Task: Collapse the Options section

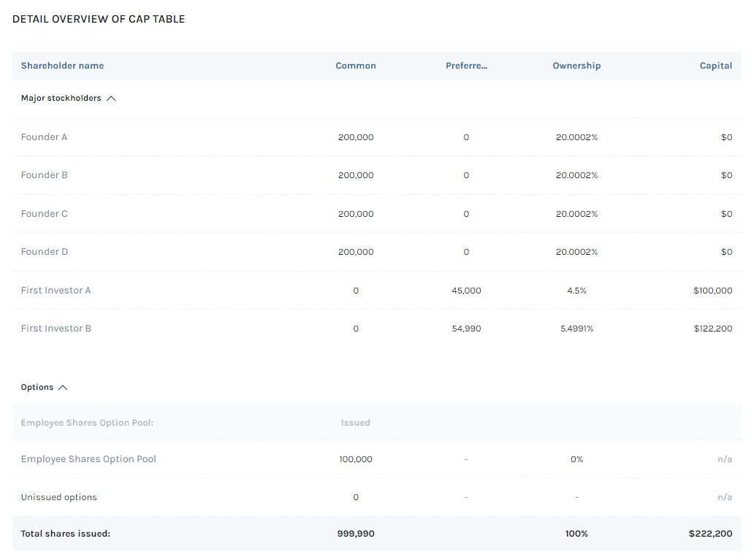Action: (x=63, y=388)
